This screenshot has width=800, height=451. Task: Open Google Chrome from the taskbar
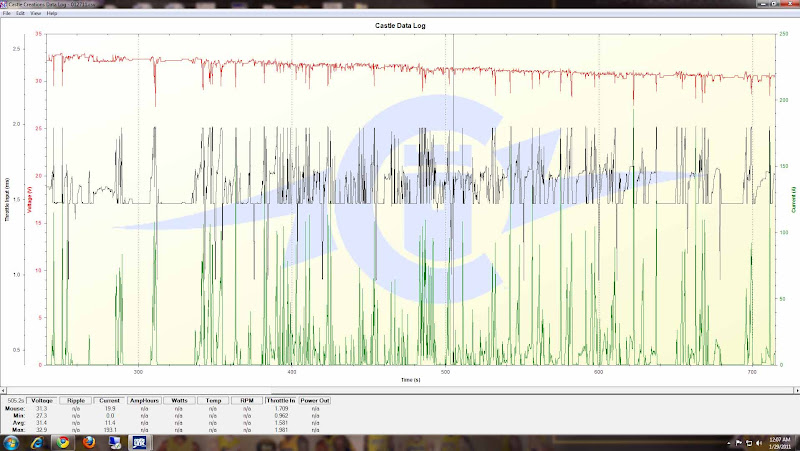(x=62, y=441)
